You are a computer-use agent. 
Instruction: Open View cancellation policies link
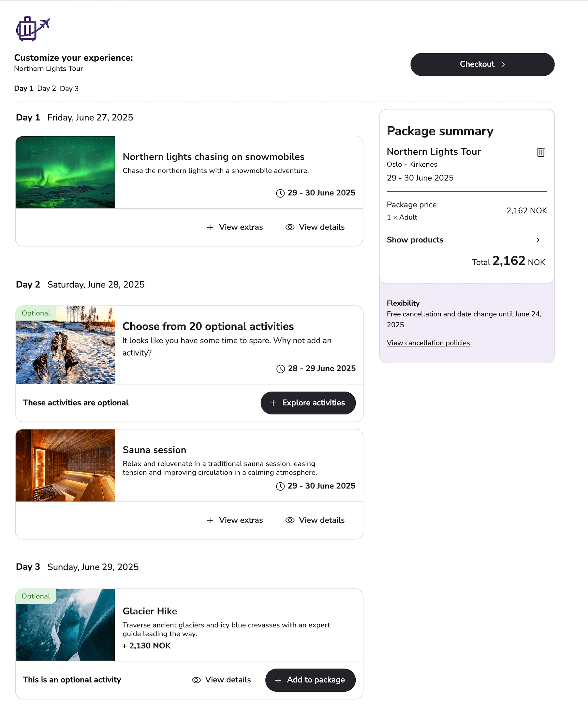coord(428,343)
